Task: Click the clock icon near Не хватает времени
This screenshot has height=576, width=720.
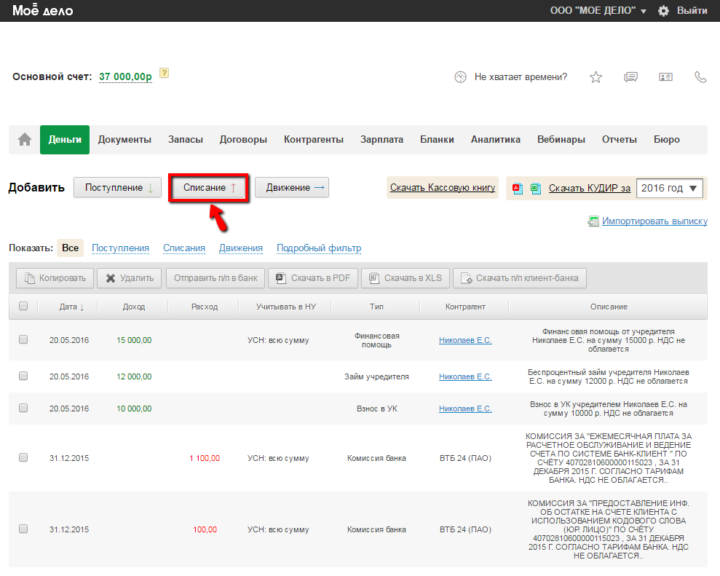Action: coord(460,77)
